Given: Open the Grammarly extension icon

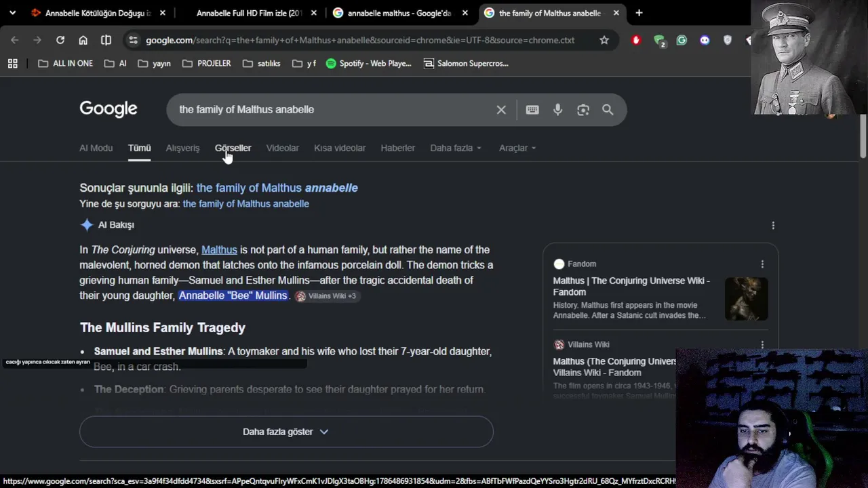Looking at the screenshot, I should [682, 40].
